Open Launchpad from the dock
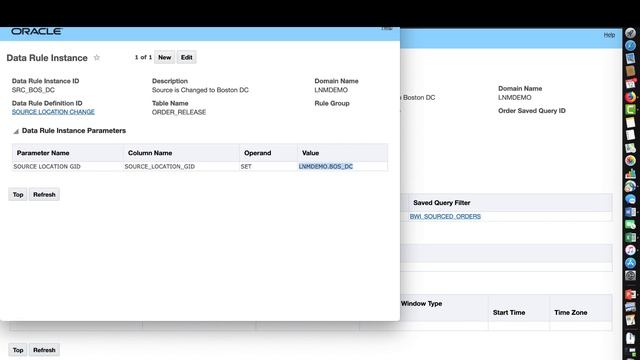This screenshot has width=640, height=360. tap(631, 33)
